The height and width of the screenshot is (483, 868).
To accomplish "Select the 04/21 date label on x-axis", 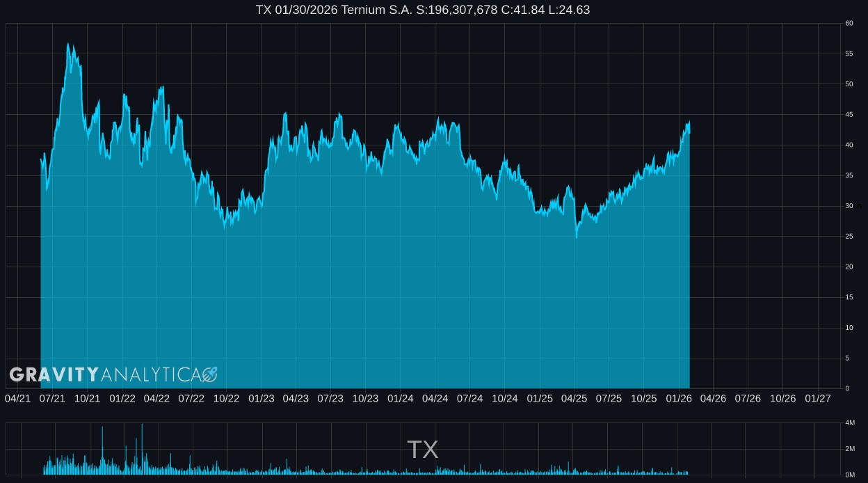I will click(x=17, y=399).
